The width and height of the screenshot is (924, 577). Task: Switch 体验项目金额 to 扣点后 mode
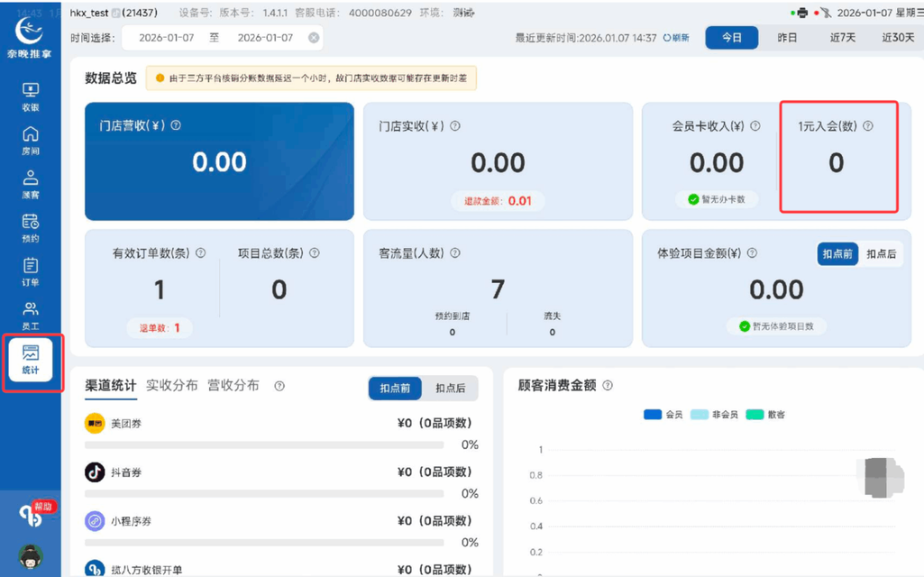pos(880,253)
